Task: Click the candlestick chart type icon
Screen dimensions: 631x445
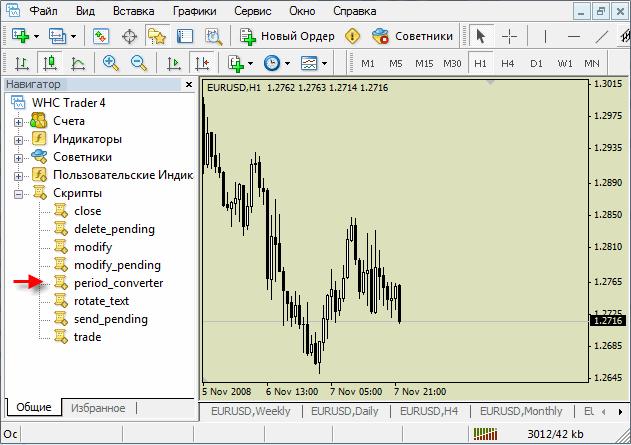Action: [x=51, y=63]
